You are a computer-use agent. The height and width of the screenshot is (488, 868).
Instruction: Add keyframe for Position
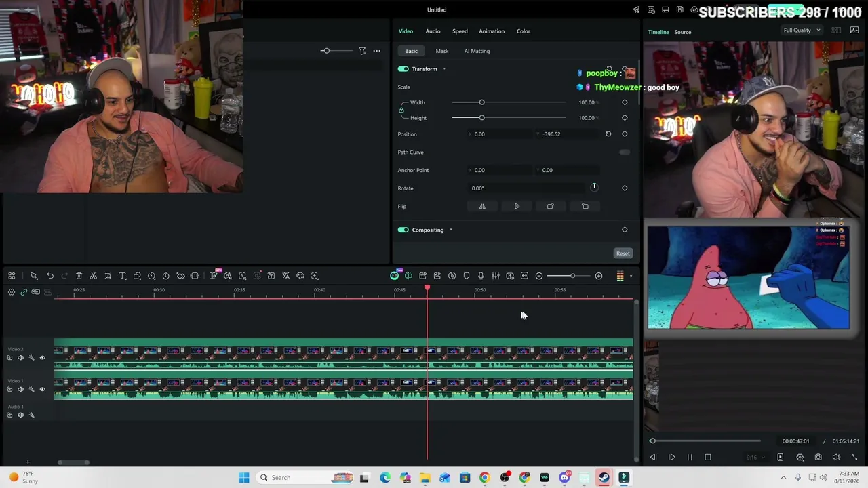point(625,134)
